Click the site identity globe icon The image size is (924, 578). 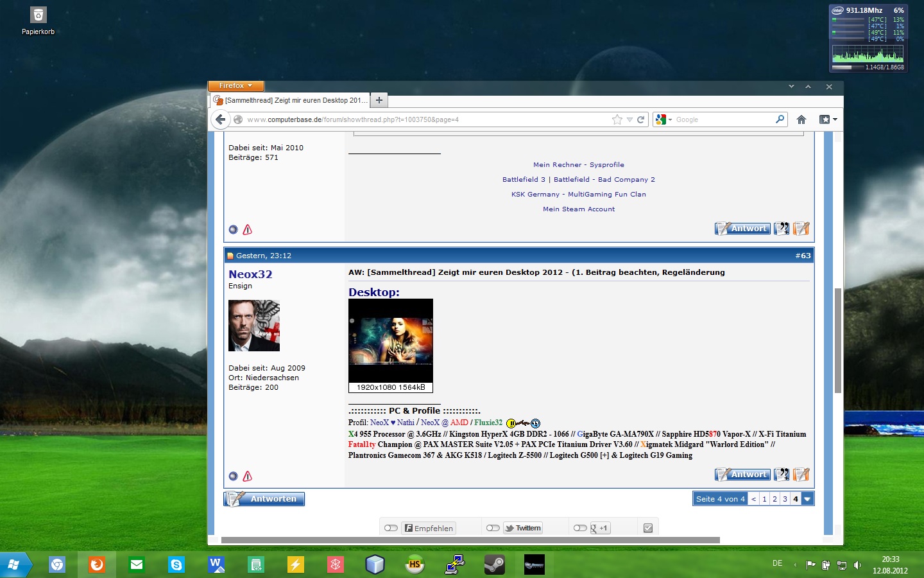tap(238, 119)
